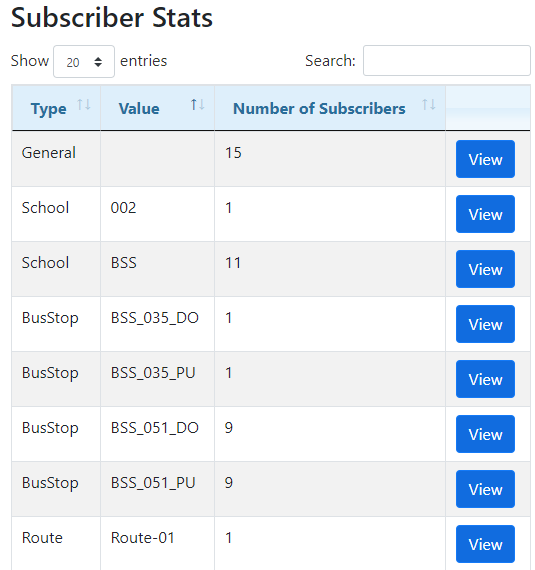535x570 pixels.
Task: View subscribers for the General row
Action: [x=485, y=159]
